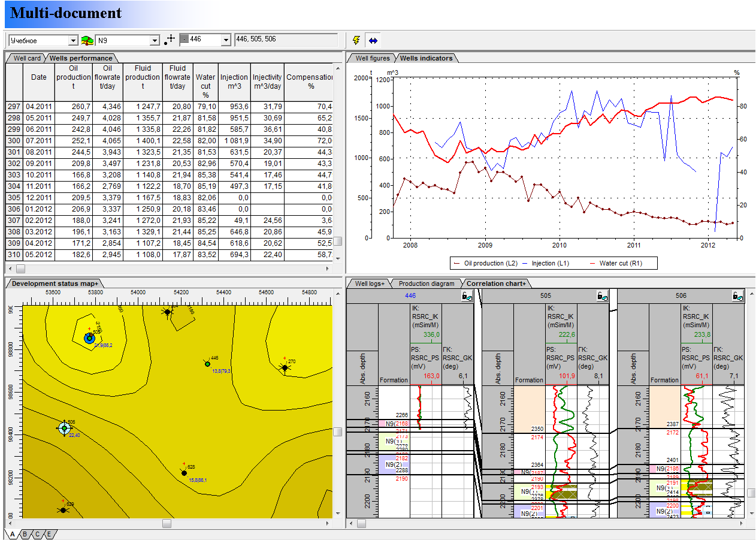This screenshot has width=756, height=540.
Task: Click the correlation chart scroll-up arrow
Action: (751, 294)
